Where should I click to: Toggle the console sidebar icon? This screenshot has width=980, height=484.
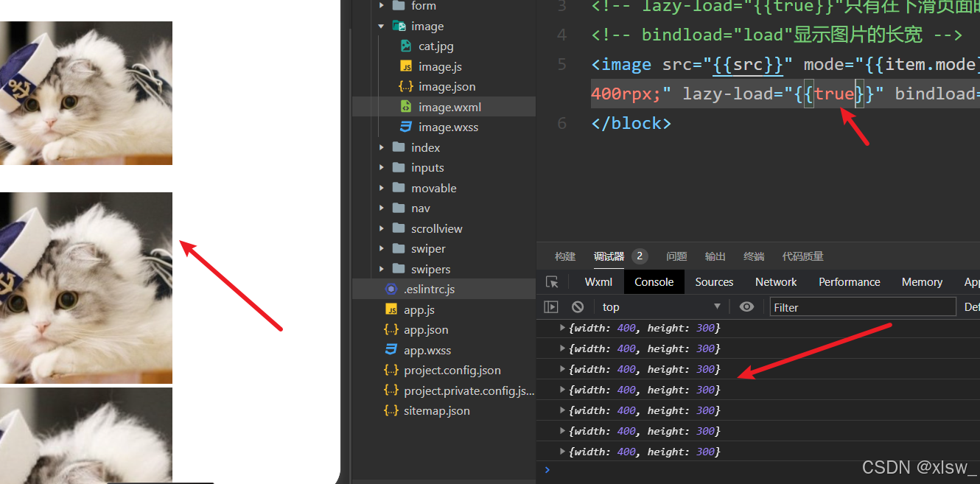[x=551, y=307]
